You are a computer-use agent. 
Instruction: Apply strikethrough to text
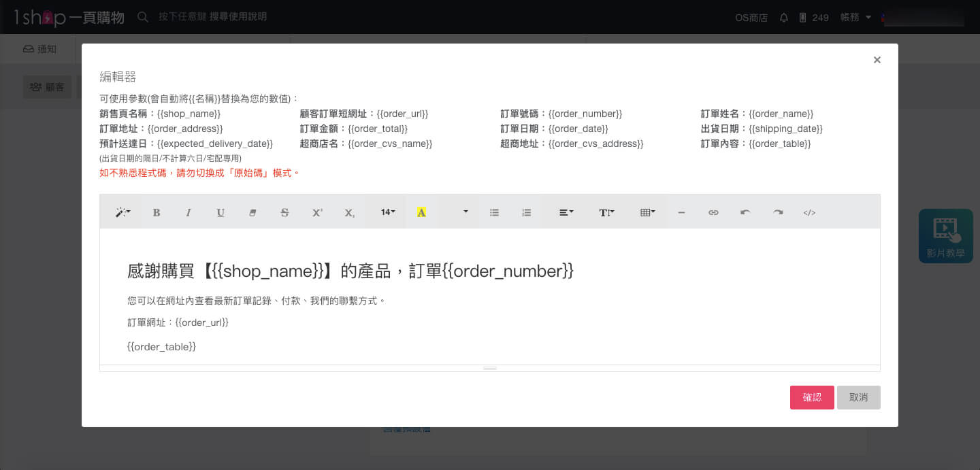[284, 212]
